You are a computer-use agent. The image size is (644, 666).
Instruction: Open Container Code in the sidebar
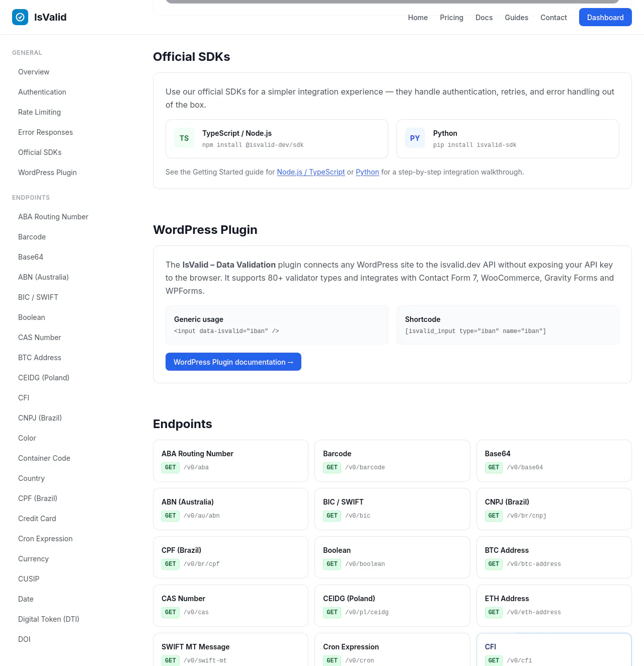[x=44, y=458]
